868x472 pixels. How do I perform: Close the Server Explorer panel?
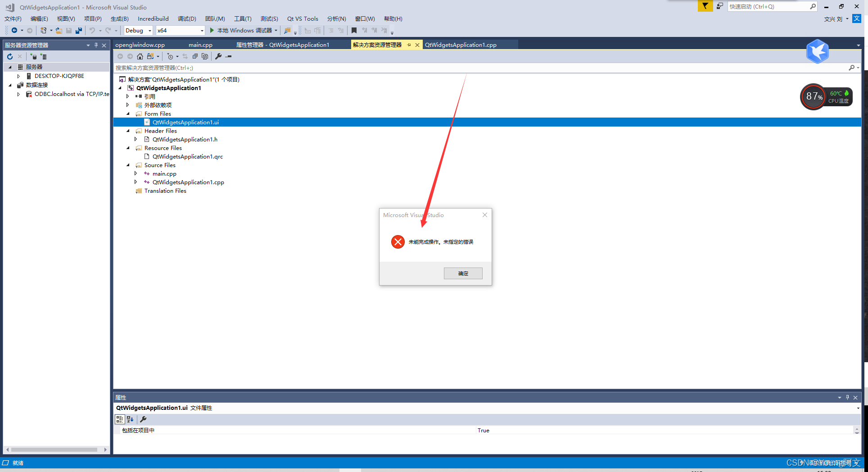pyautogui.click(x=104, y=45)
